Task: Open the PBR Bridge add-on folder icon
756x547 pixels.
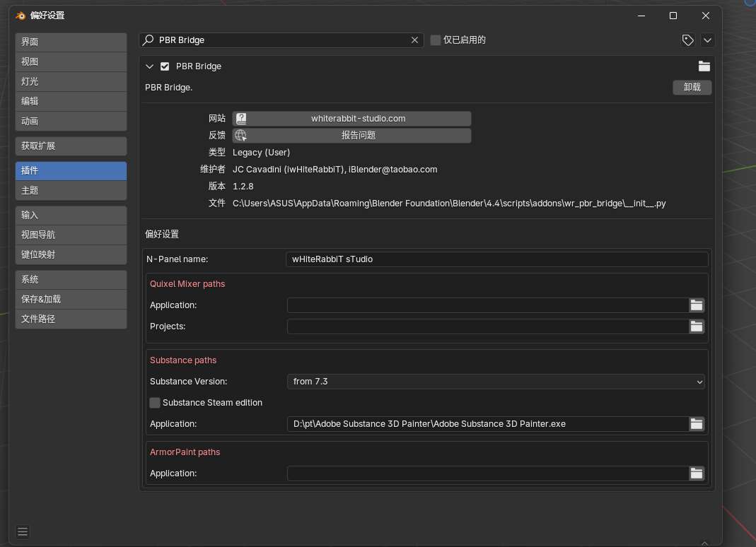Action: pos(704,66)
